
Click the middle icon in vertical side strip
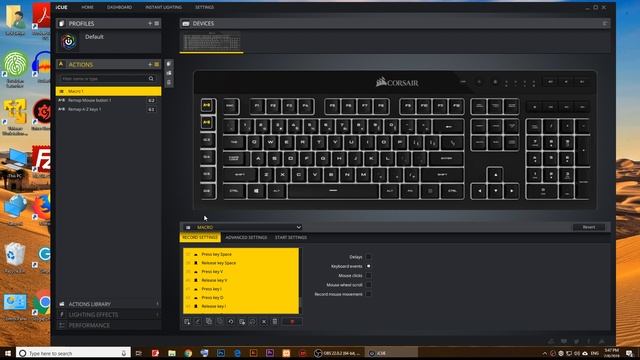point(169,73)
